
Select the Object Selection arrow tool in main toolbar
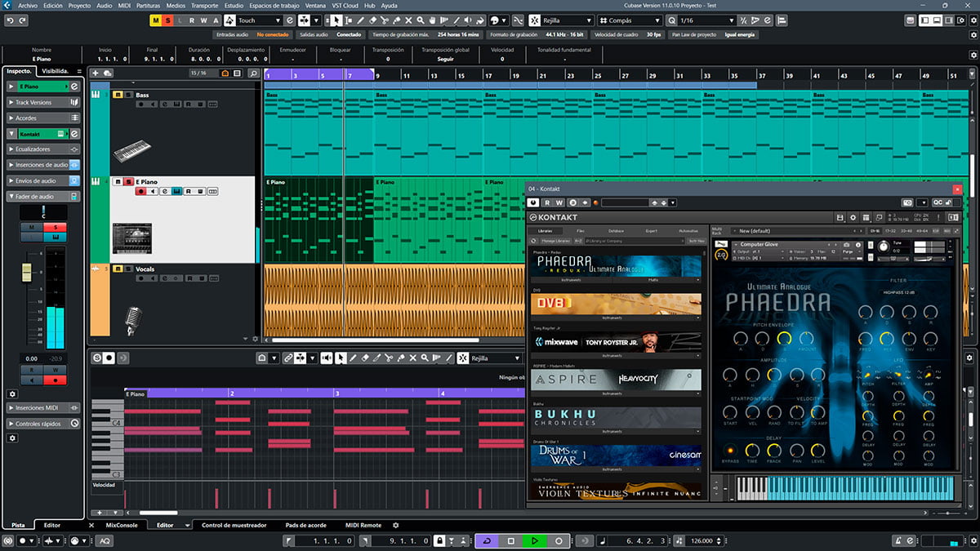click(338, 20)
